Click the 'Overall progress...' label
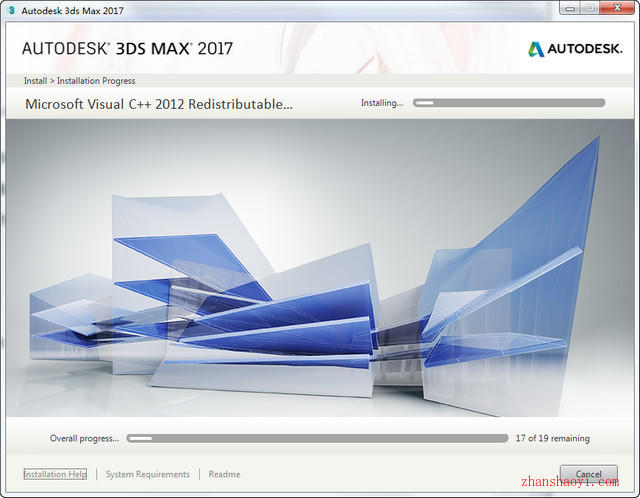Image resolution: width=640 pixels, height=498 pixels. click(84, 438)
